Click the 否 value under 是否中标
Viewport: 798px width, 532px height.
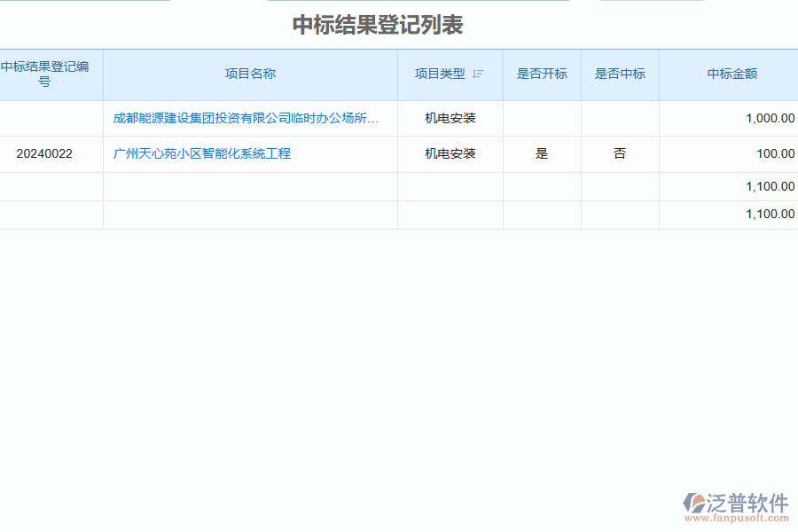(619, 153)
